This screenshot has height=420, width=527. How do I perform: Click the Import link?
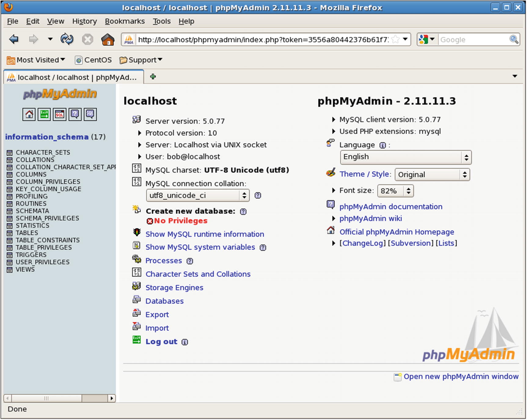coord(157,328)
